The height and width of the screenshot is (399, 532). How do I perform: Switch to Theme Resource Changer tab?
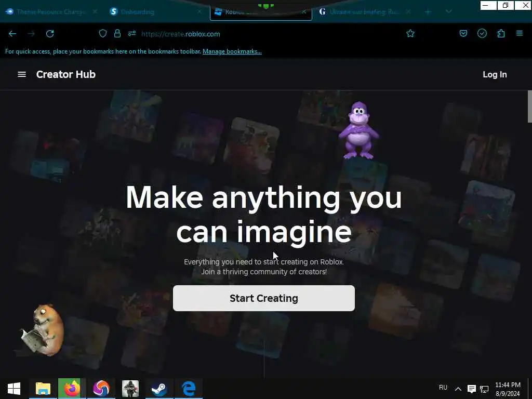coord(51,11)
